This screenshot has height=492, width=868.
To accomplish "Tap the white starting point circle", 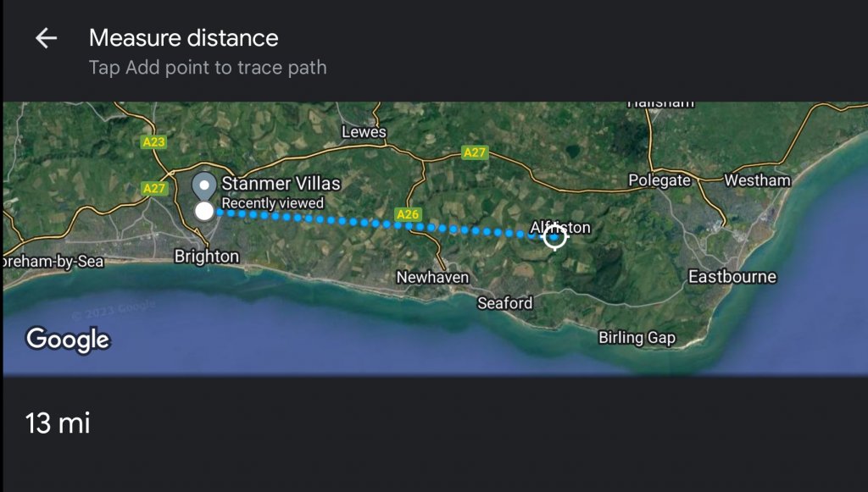I will point(204,211).
